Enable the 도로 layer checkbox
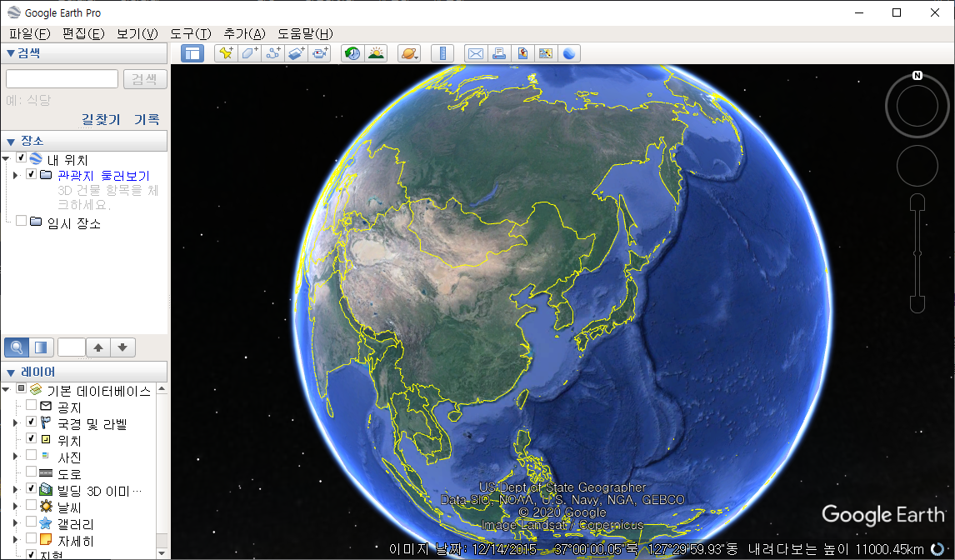This screenshot has height=560, width=955. pyautogui.click(x=31, y=472)
